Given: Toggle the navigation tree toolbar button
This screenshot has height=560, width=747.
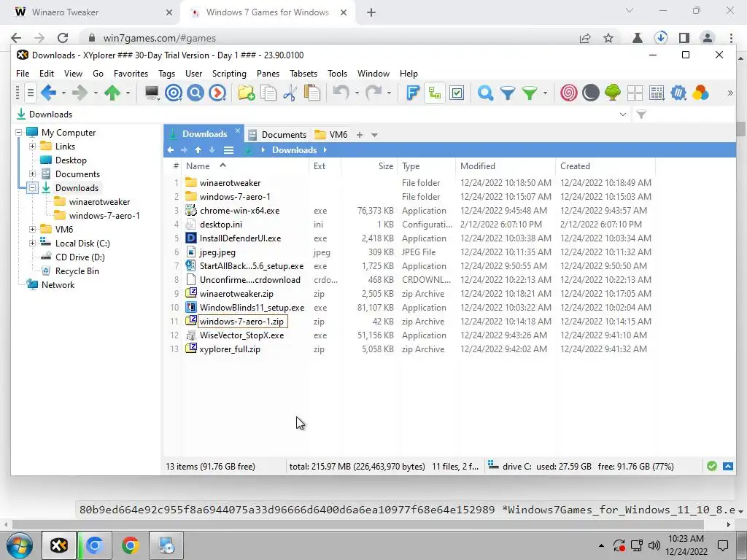Looking at the screenshot, I should coord(435,93).
